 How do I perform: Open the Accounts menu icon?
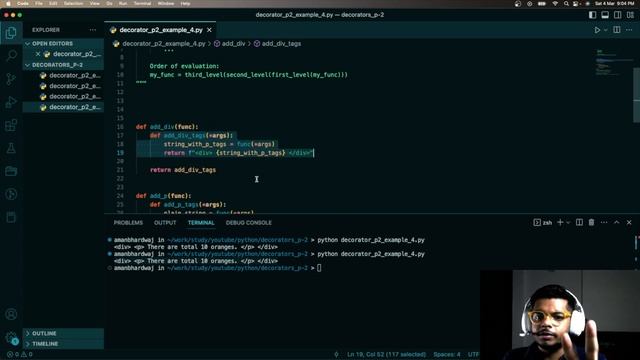[11, 314]
